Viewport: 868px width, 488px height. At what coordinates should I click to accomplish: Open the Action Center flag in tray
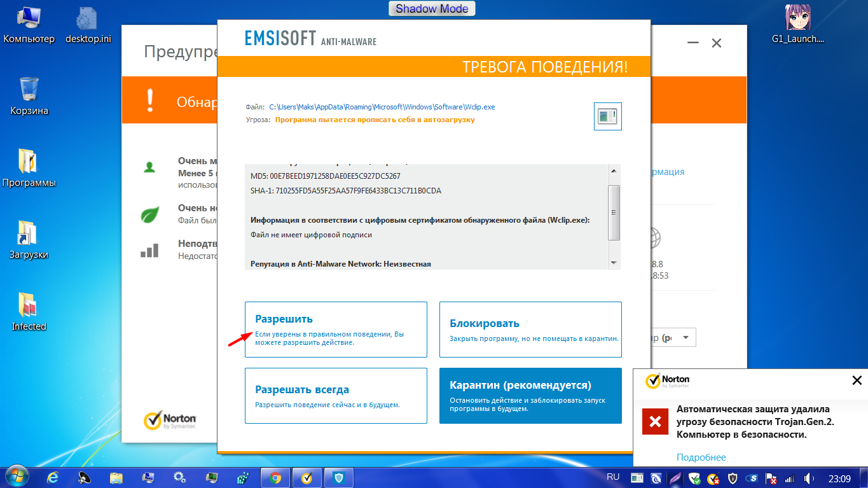pyautogui.click(x=771, y=477)
